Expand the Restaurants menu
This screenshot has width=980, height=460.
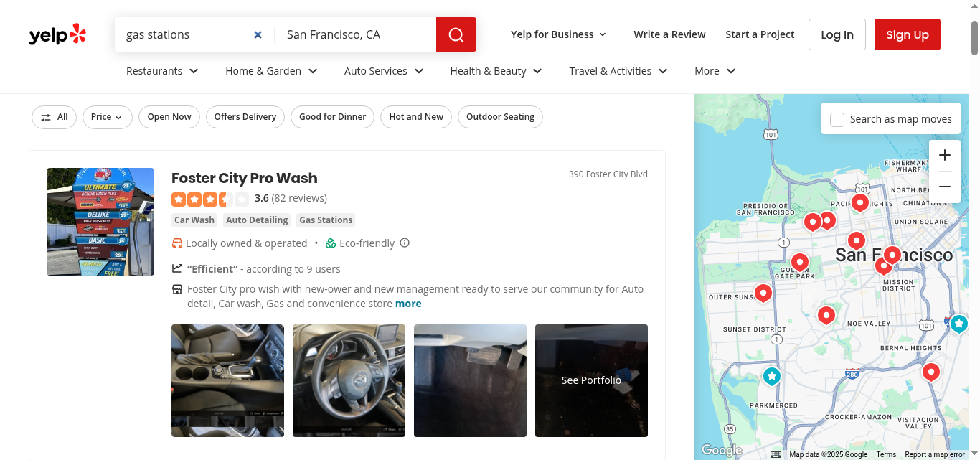click(162, 71)
